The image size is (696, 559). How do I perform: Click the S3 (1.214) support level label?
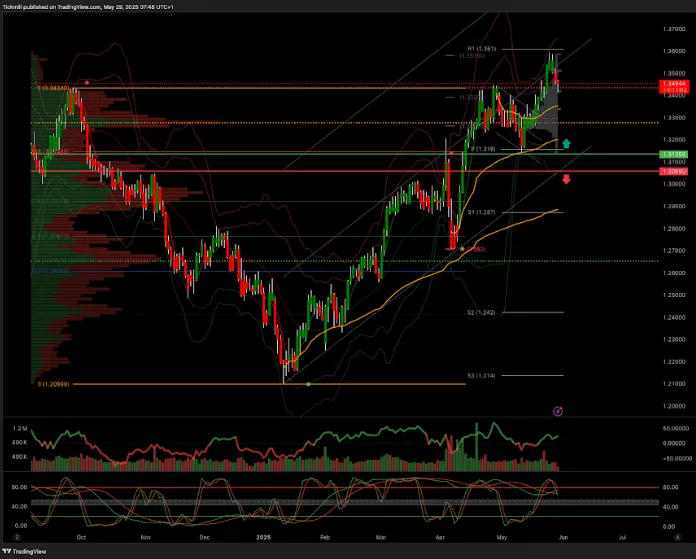(482, 376)
